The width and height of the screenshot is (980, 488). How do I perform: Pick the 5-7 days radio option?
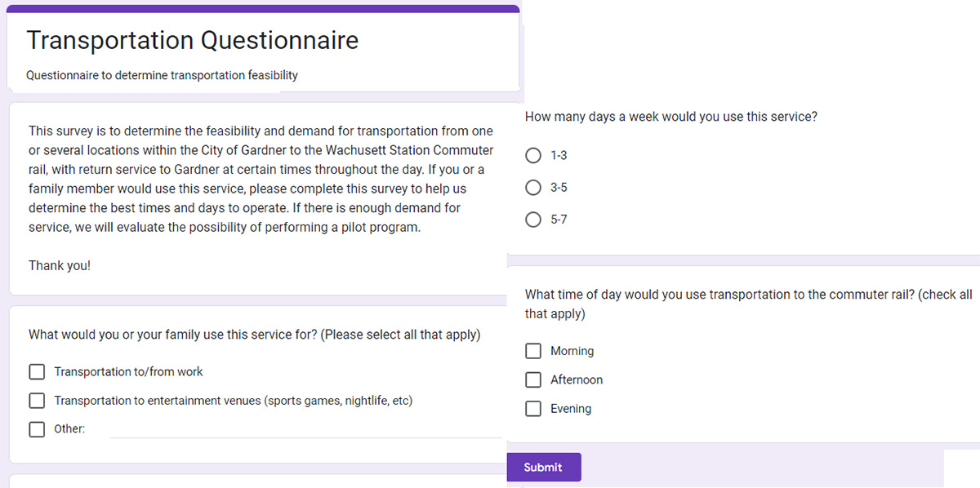tap(533, 220)
